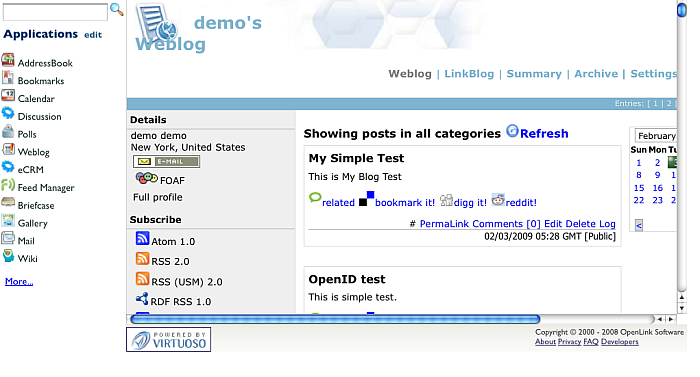The width and height of the screenshot is (700, 377).
Task: Open the Discussion application icon
Action: coord(8,113)
